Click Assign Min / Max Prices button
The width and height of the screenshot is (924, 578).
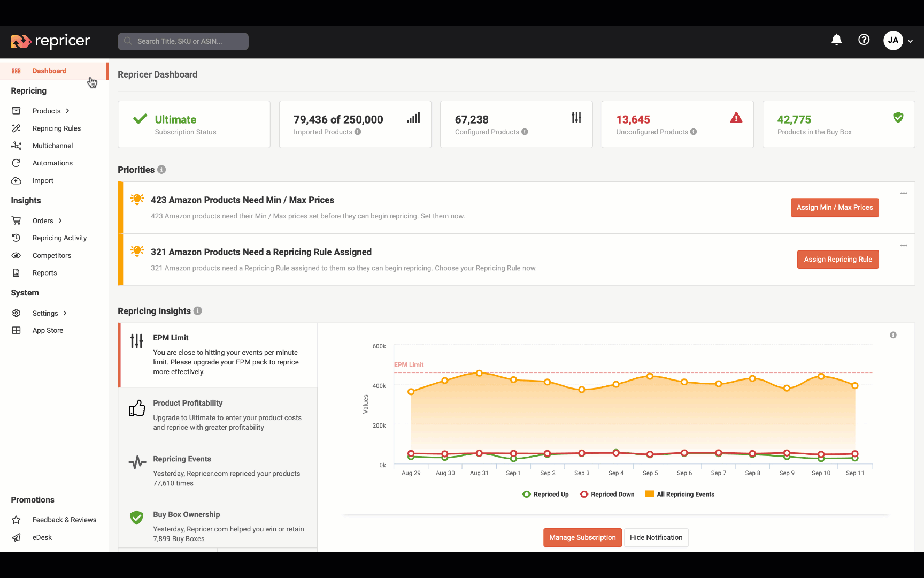coord(835,208)
